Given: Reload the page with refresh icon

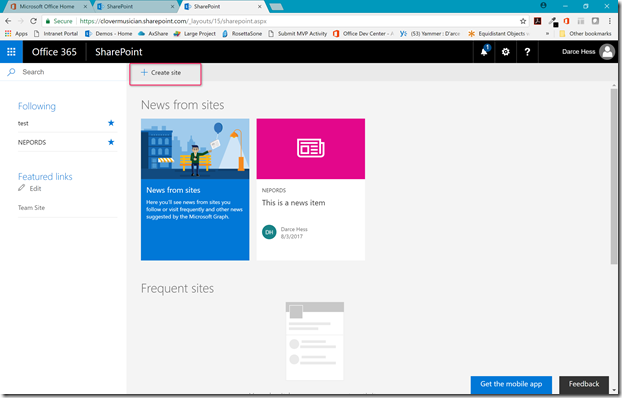Looking at the screenshot, I should point(33,21).
